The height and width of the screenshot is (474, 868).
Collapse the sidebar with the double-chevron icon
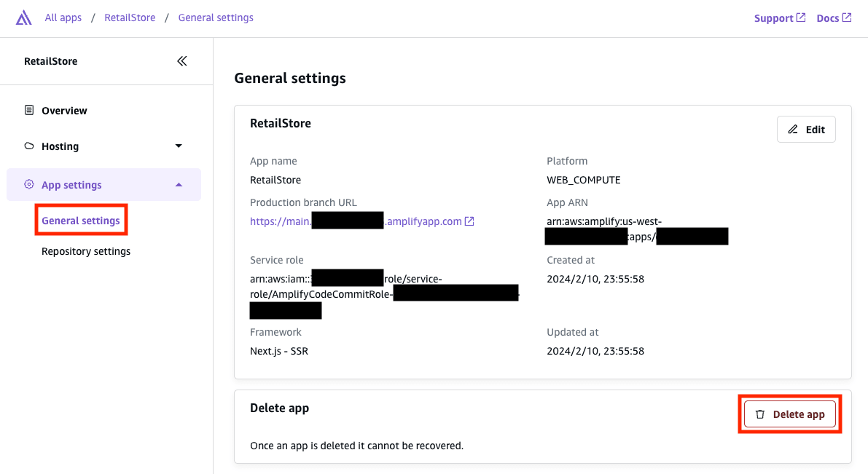[181, 61]
